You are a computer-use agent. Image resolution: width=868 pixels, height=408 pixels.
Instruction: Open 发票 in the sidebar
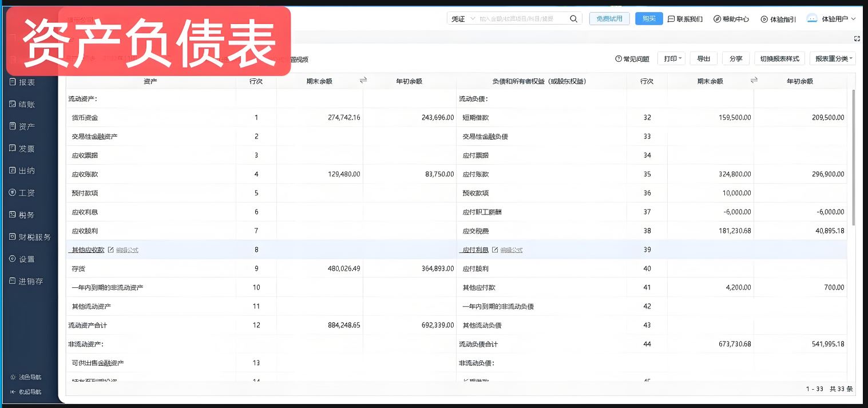pos(22,149)
